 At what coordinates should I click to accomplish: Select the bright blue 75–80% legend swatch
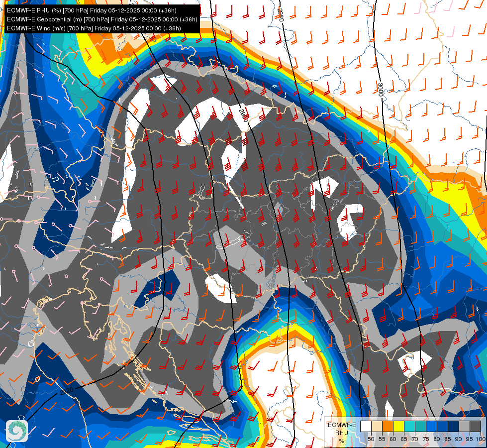432,426
